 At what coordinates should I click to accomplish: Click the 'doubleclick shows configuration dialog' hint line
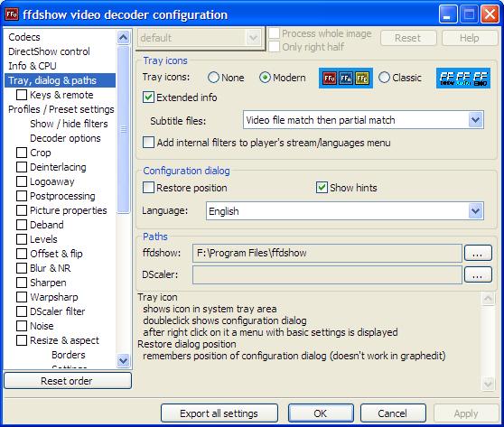[225, 320]
